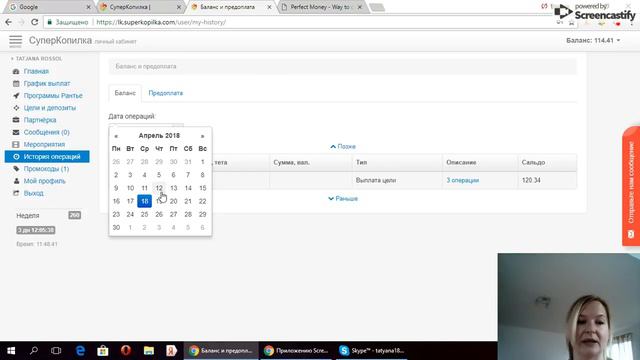Screen dimensions: 640x360
Task: Click the Цели и депозиты icon
Action: click(16, 108)
